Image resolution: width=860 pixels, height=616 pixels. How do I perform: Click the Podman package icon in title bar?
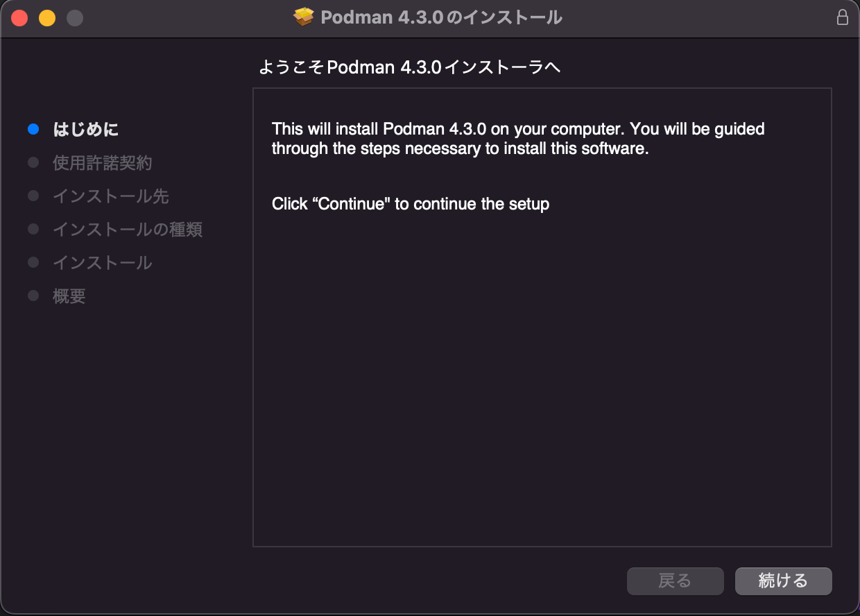point(304,17)
